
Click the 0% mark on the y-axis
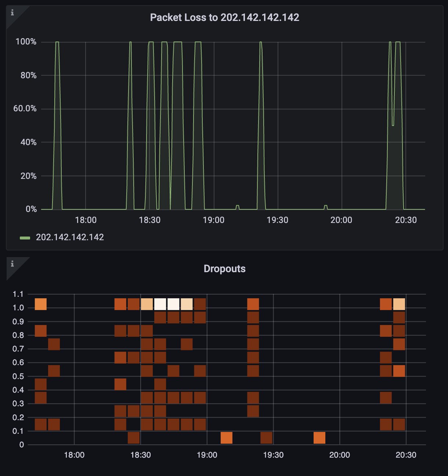point(32,210)
